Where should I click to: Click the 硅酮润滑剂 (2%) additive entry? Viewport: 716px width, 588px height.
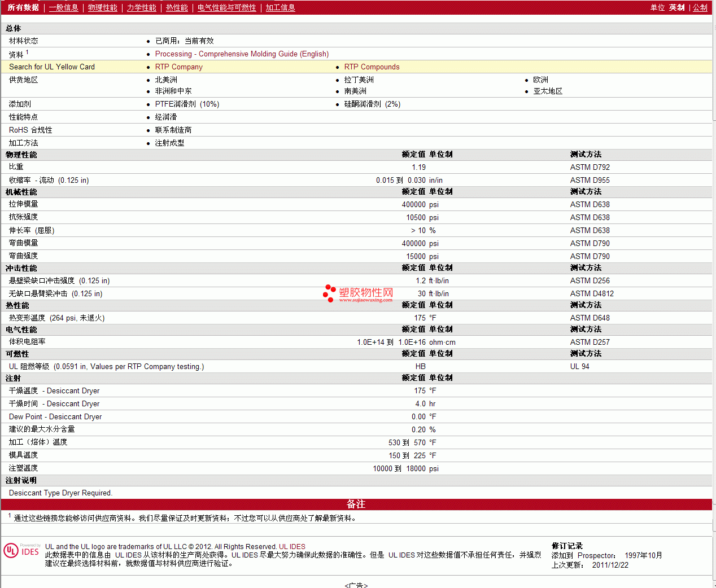(372, 104)
